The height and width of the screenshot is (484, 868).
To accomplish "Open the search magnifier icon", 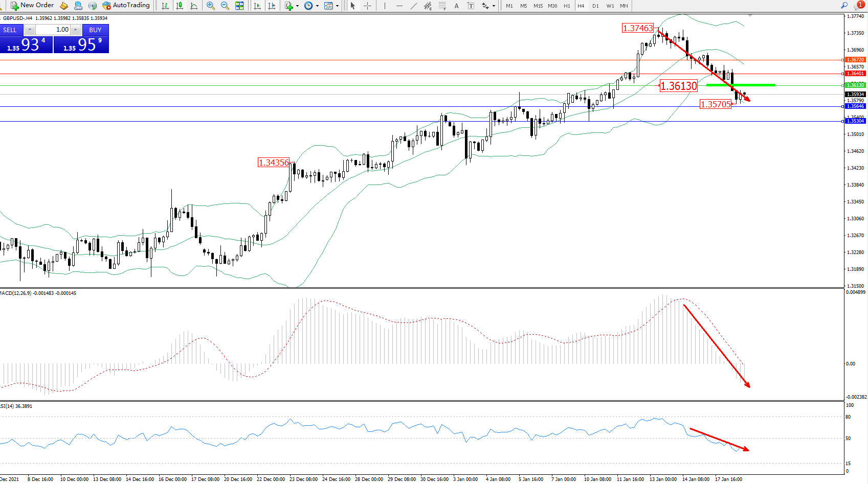I will click(844, 5).
